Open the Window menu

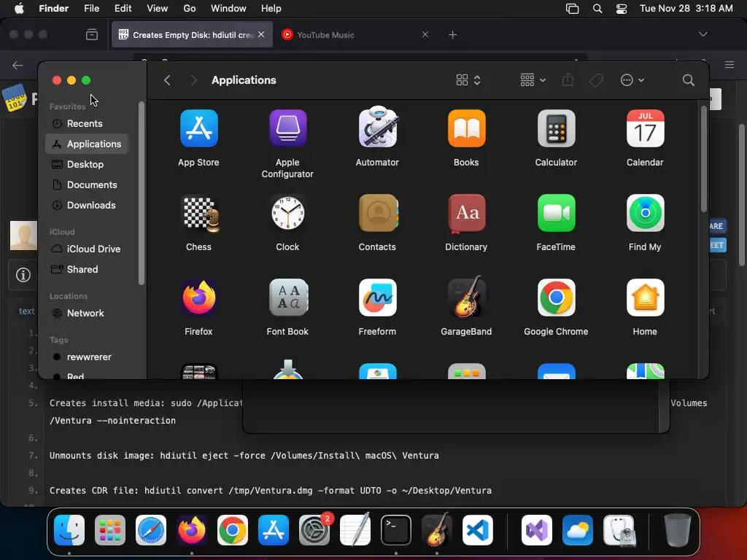(x=228, y=9)
